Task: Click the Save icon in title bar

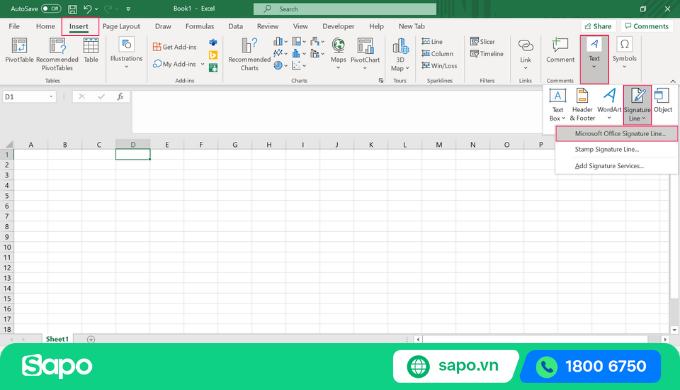Action: (x=72, y=9)
